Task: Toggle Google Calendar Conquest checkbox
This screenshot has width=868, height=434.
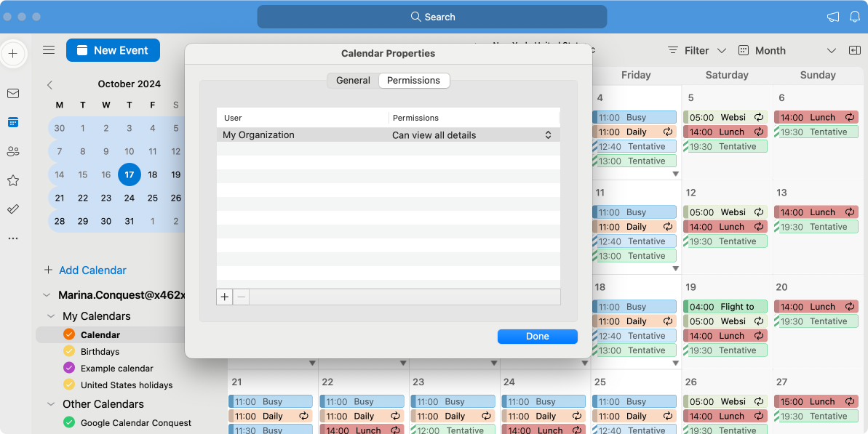Action: 68,422
